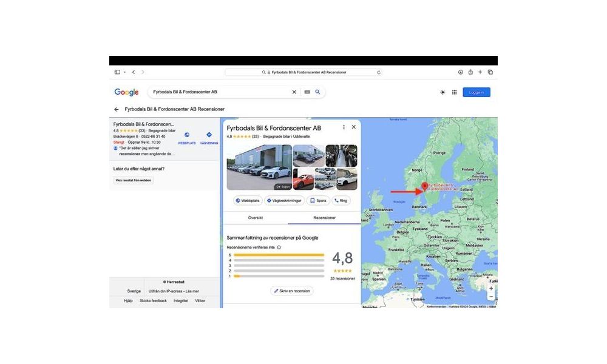Expand the Safari sidebar dropdown arrow

tap(124, 72)
